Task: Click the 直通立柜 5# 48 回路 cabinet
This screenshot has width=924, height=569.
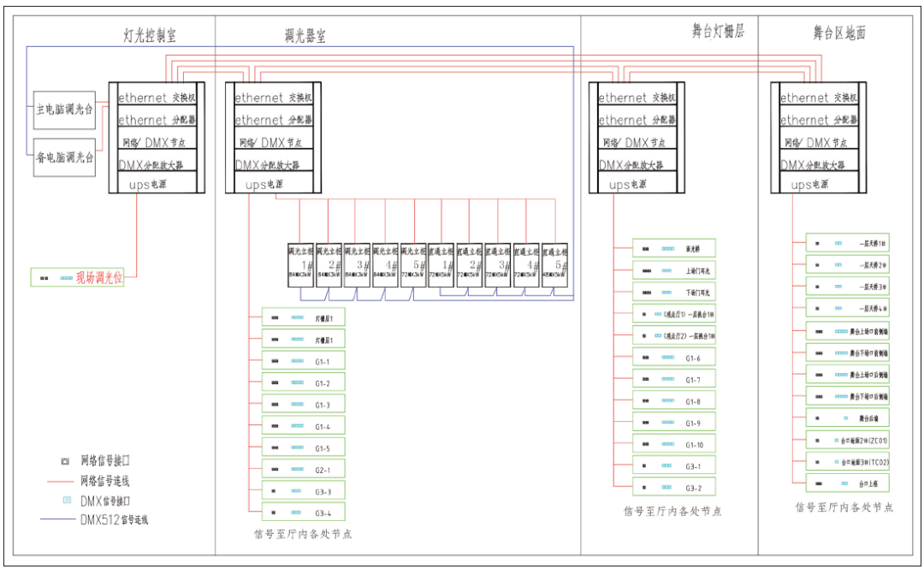Action: coord(554,264)
